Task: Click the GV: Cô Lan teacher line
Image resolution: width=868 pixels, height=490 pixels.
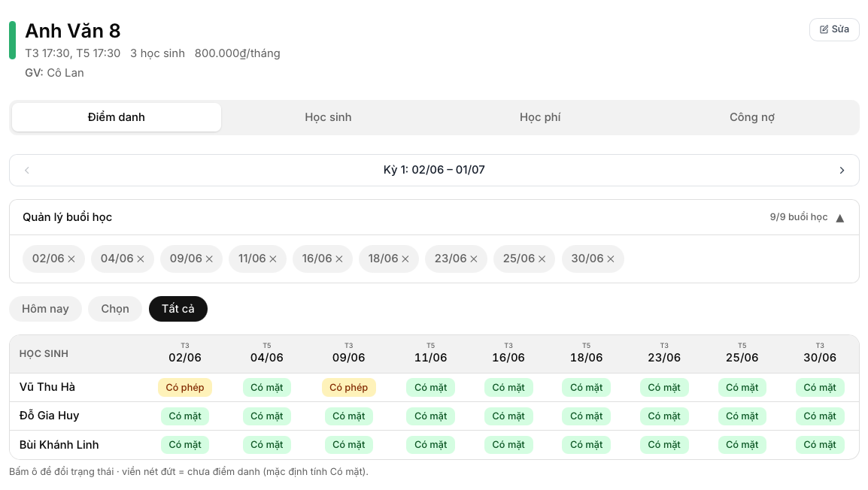Action: (x=54, y=73)
